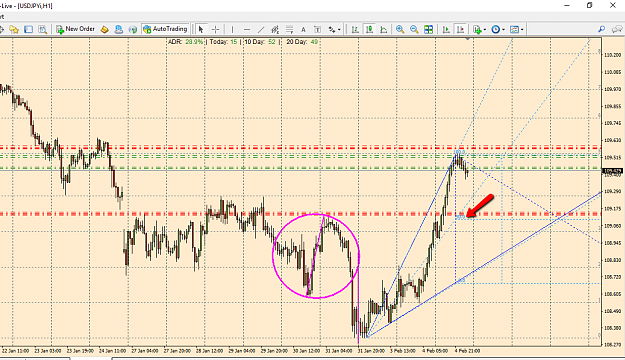The height and width of the screenshot is (360, 625).
Task: Click the '31 Jan 04:00' time axis label
Action: (338, 351)
